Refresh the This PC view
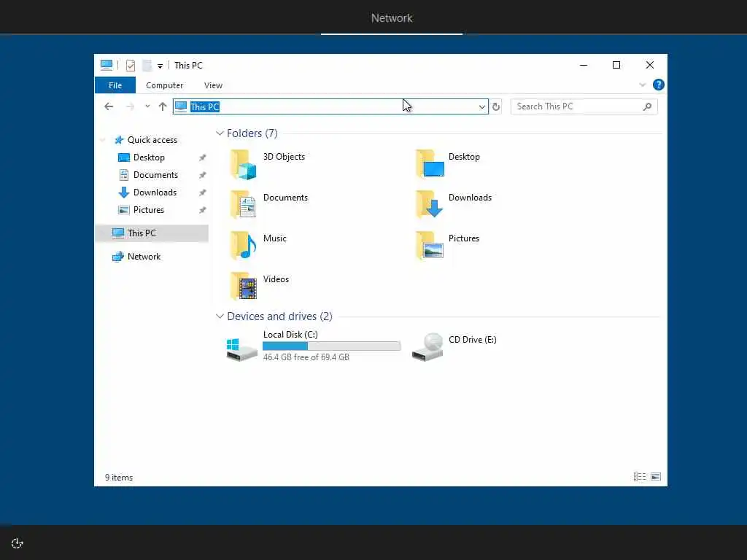The height and width of the screenshot is (560, 747). 496,106
